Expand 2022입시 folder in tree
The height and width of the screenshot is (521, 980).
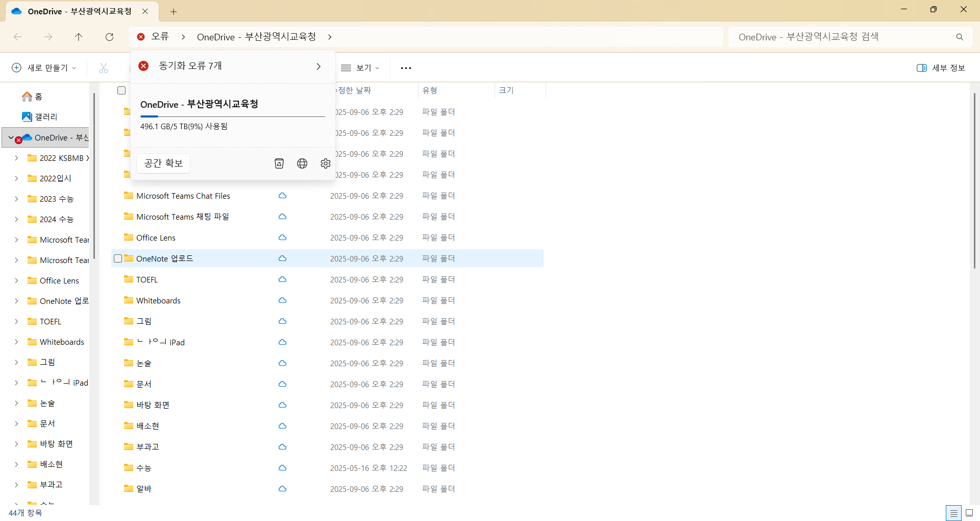point(16,178)
